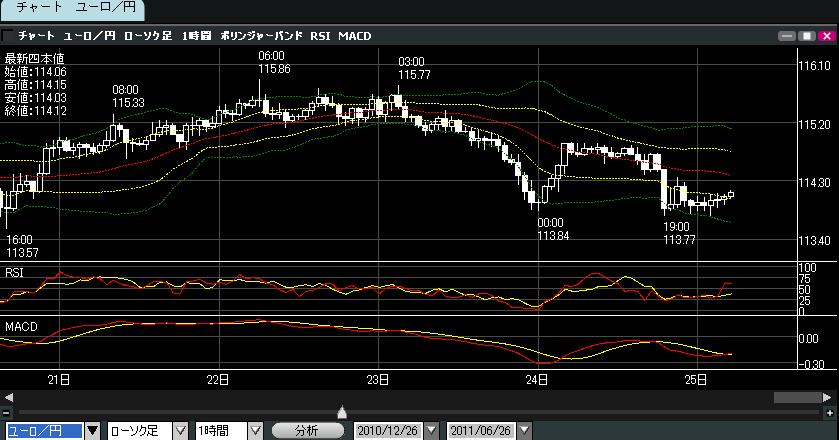Click the 終値:114.12 close value

coord(36,111)
